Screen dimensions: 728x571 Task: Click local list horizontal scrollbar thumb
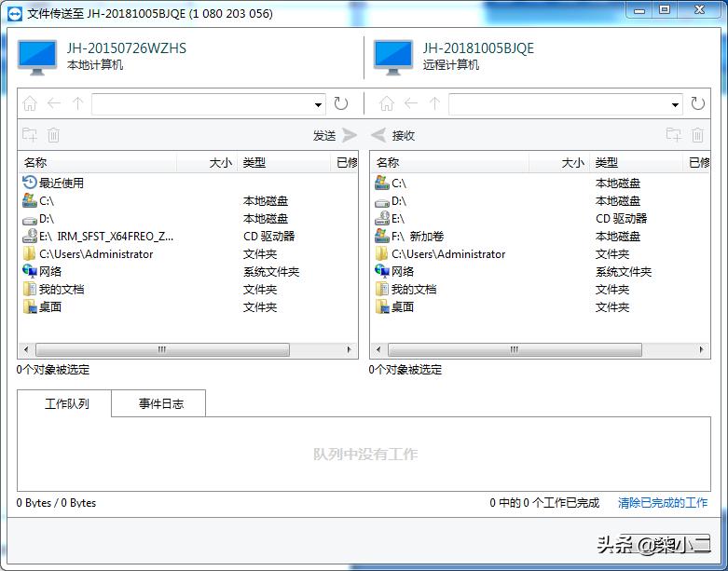162,349
